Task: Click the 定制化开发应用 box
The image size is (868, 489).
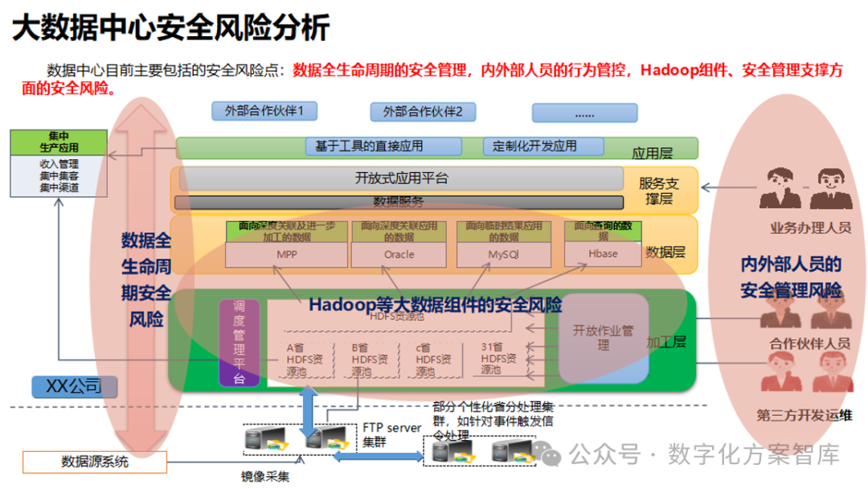Action: click(x=542, y=146)
